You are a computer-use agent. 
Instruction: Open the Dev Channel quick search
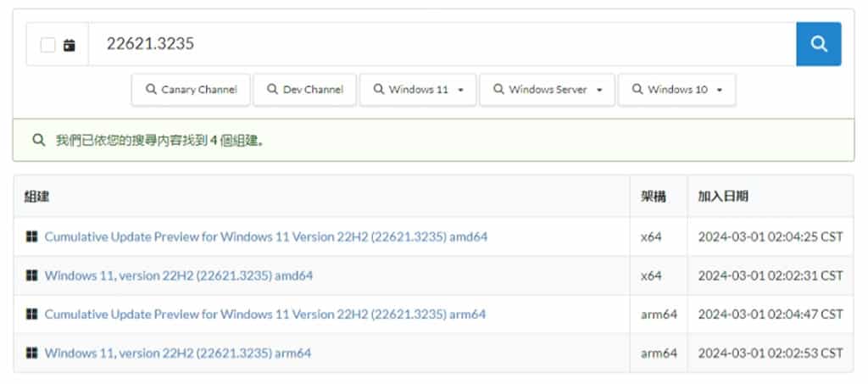304,90
